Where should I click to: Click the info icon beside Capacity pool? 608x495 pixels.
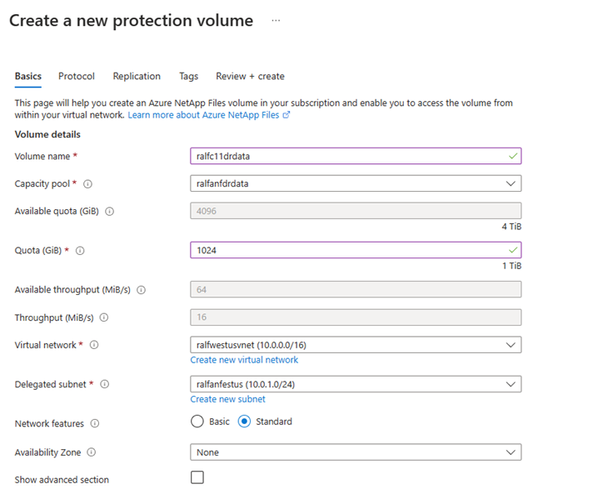click(88, 184)
